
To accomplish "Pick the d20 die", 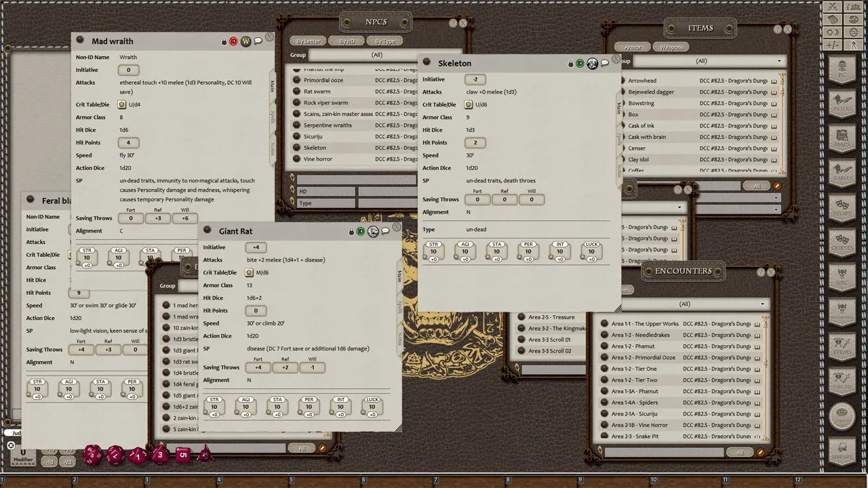I will (93, 454).
